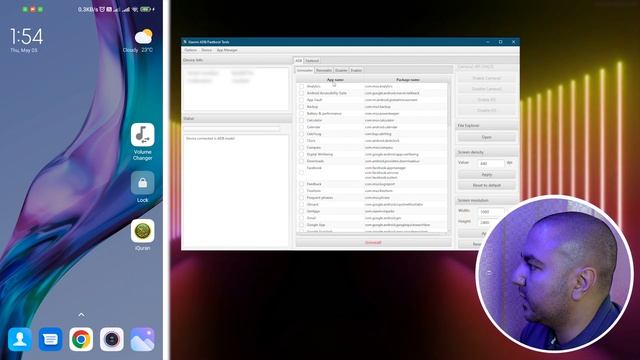Select the Enabler tab
The width and height of the screenshot is (640, 360).
356,70
